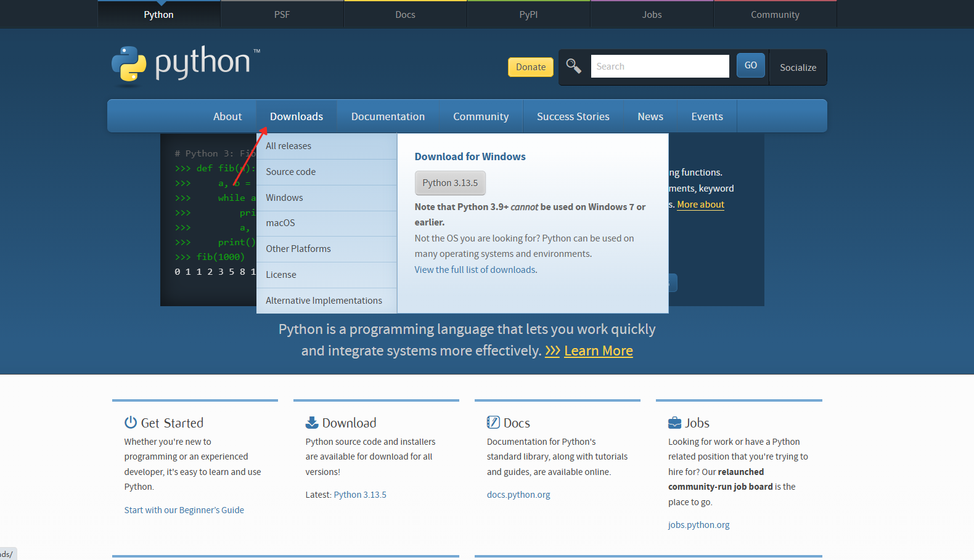Screen dimensions: 974x560
Task: Expand the Socialize menu
Action: click(798, 68)
